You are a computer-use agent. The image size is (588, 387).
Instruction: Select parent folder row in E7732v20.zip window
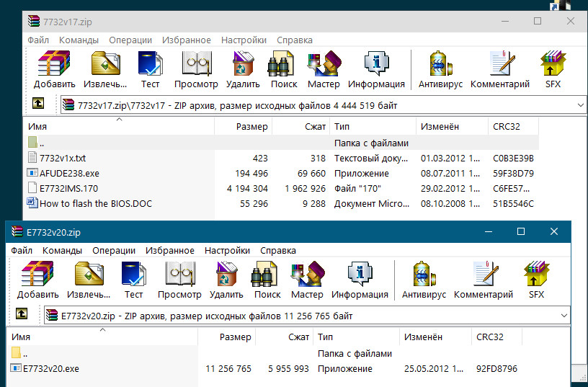pyautogui.click(x=266, y=353)
